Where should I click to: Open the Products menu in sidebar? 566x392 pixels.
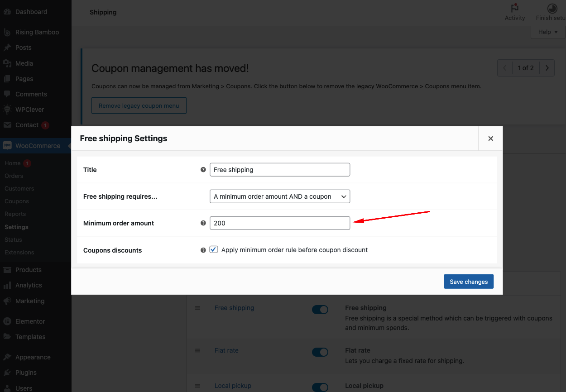coord(28,270)
